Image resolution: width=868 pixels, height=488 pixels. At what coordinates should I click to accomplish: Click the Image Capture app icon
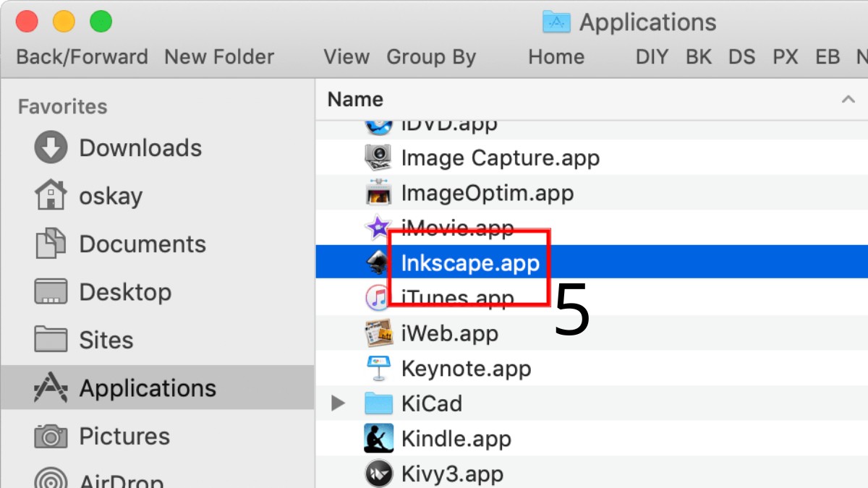click(378, 158)
